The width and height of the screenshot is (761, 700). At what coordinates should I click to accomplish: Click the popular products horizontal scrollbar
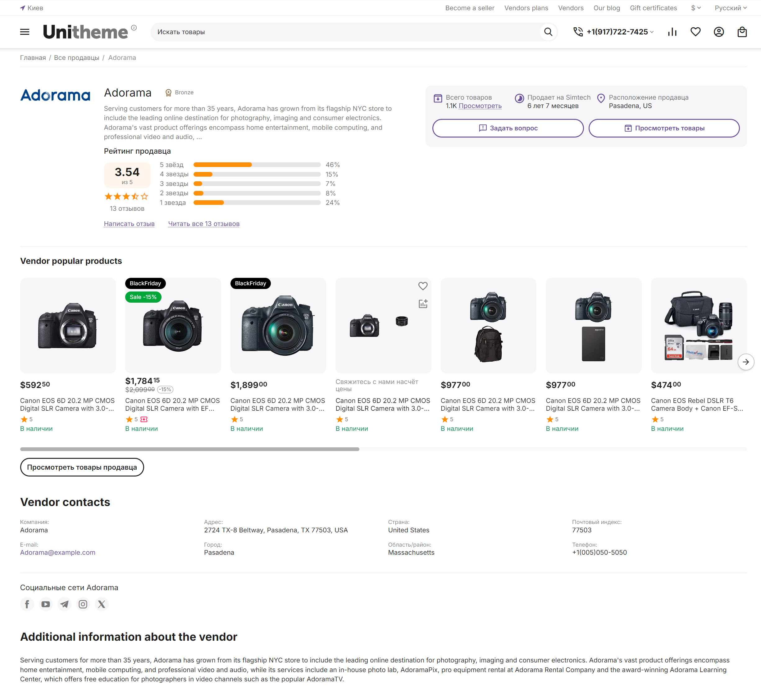pos(189,449)
